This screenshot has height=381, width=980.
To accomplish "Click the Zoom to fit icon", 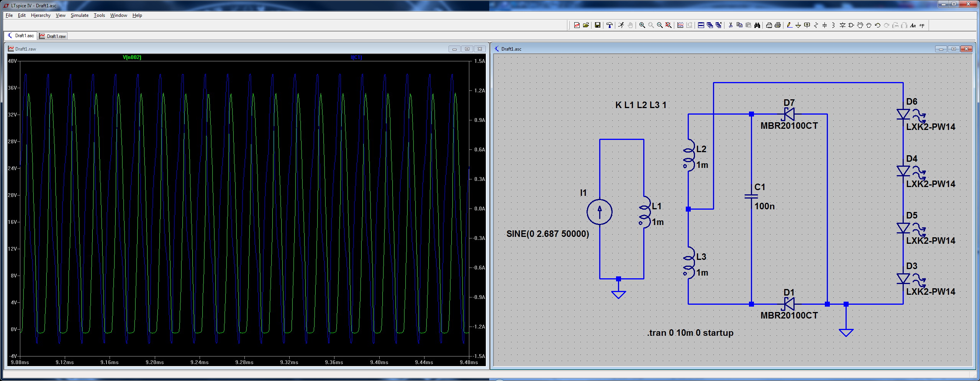I will pos(669,25).
